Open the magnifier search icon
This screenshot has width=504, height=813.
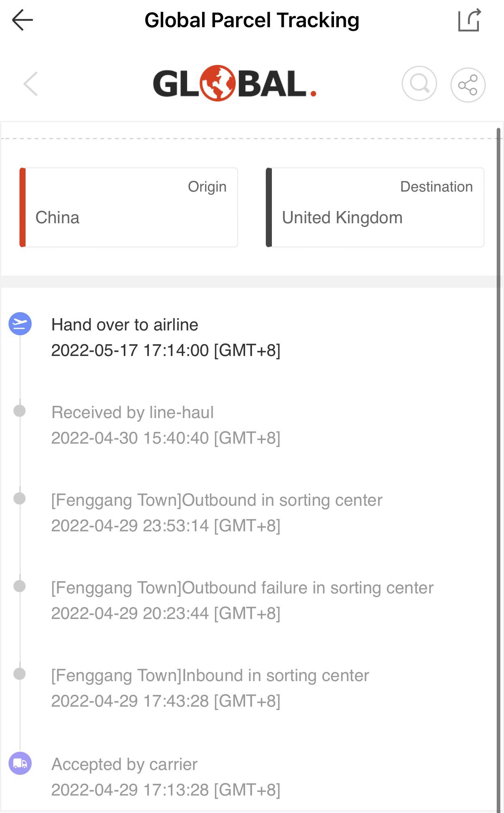click(x=419, y=84)
